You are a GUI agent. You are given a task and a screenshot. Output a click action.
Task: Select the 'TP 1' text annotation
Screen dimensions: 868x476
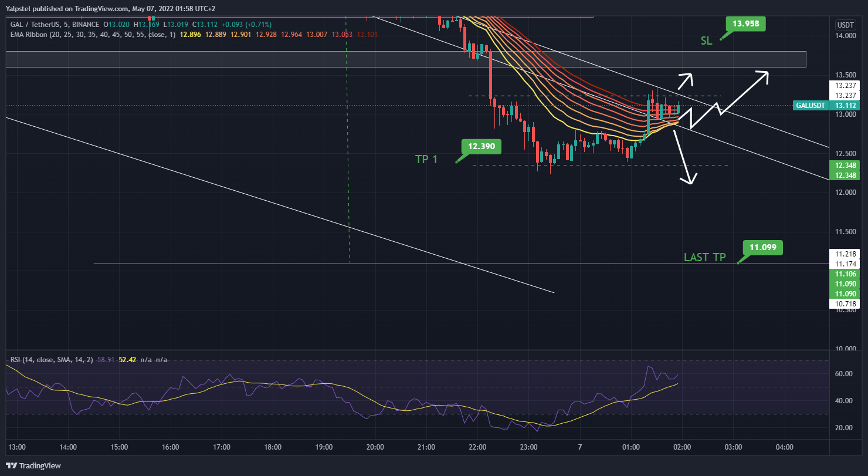(426, 159)
